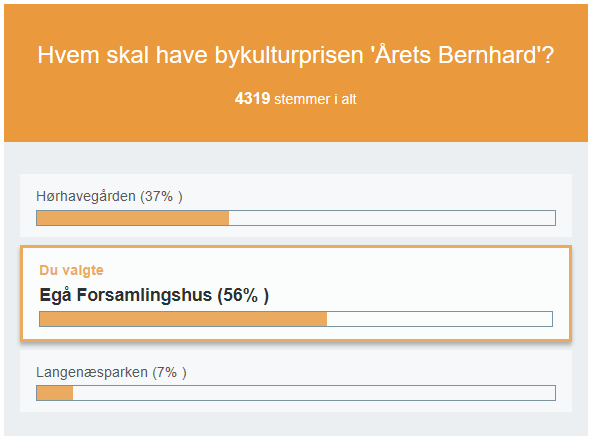This screenshot has height=440, width=592.
Task: Click the empty part of Langenæsparken progress bar
Action: (314, 393)
